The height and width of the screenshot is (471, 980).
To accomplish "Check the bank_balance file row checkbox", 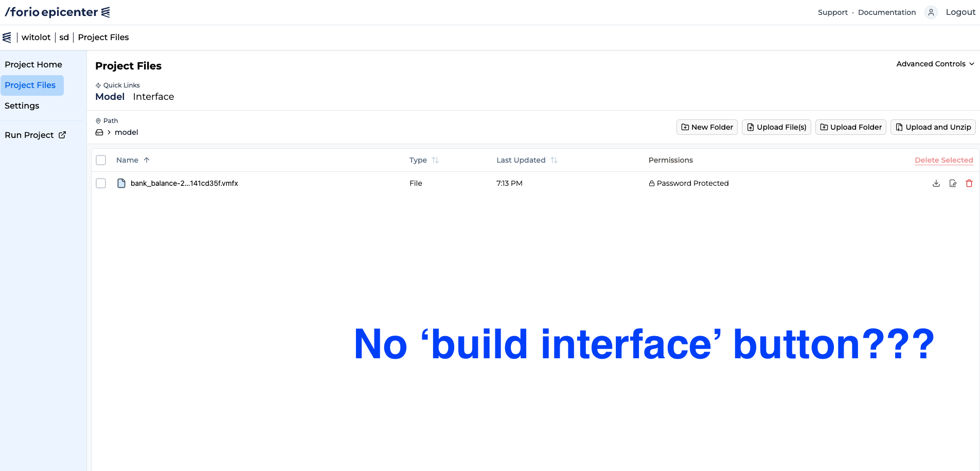I will (x=101, y=183).
